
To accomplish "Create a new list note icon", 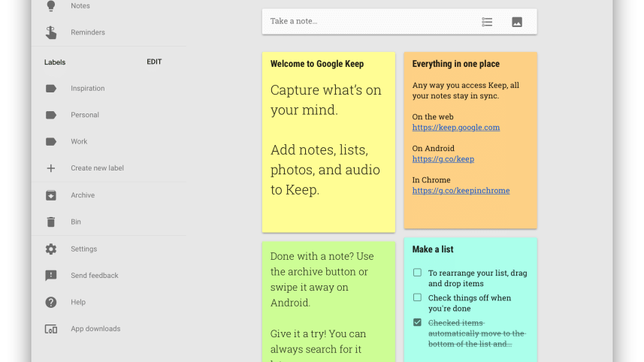I will [x=487, y=22].
